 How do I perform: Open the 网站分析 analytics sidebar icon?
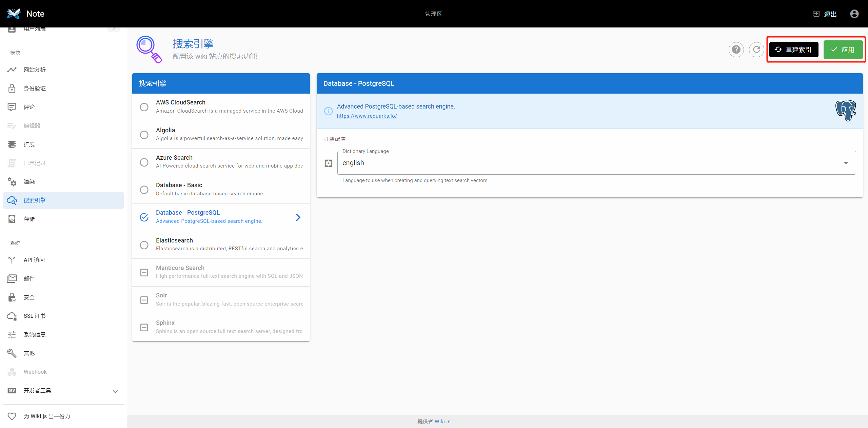12,70
